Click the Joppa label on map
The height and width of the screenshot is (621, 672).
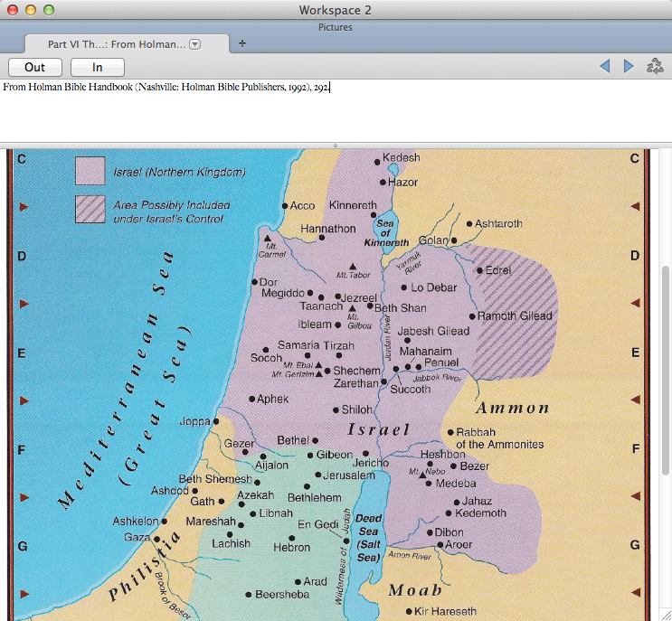[x=195, y=421]
